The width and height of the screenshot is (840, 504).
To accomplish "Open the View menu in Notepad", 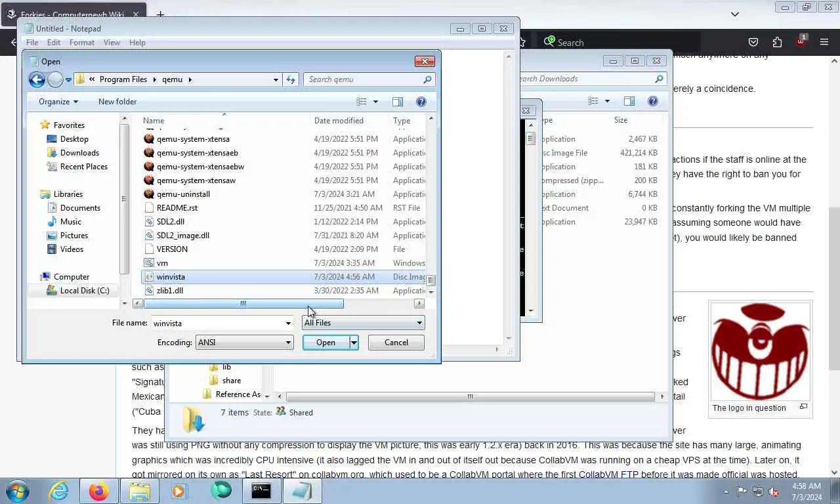I will coord(112,43).
